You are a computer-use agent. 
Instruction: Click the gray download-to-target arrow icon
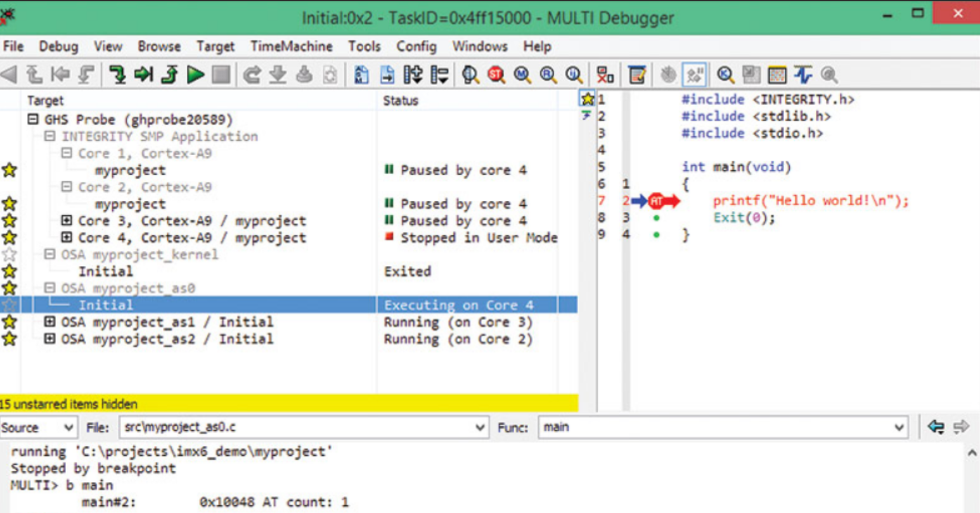pos(278,75)
